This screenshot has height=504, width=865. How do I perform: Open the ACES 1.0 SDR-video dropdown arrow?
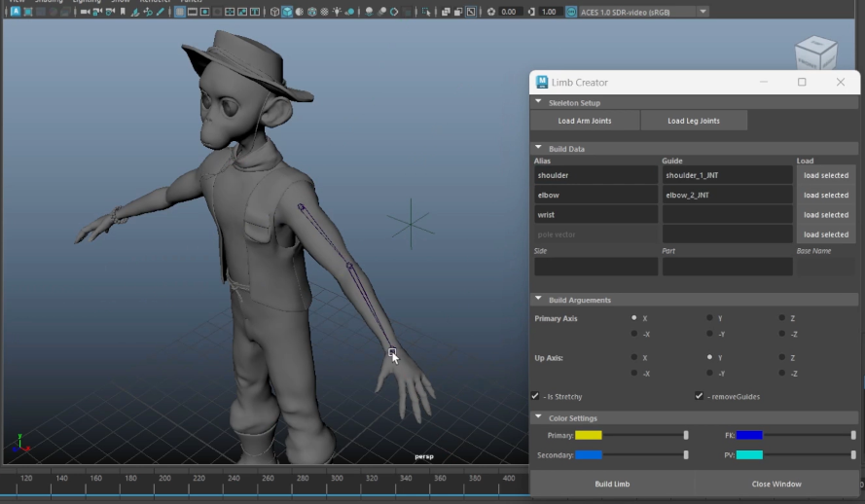[703, 12]
